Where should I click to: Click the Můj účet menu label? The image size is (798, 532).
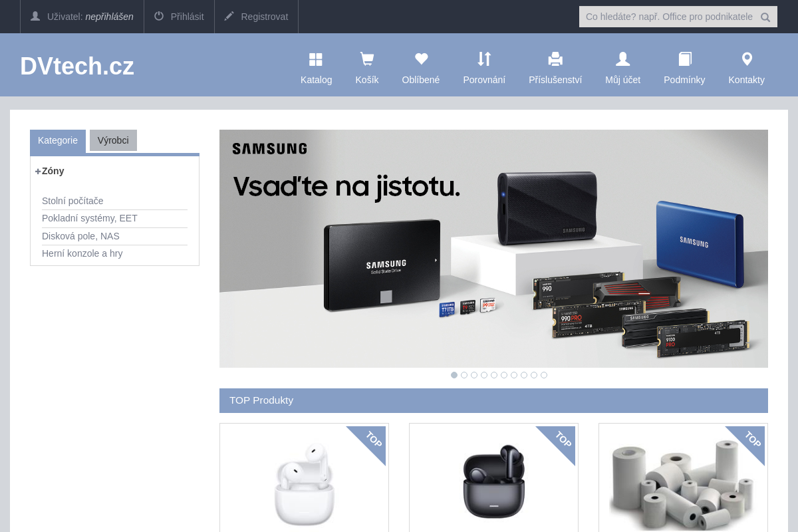(623, 80)
